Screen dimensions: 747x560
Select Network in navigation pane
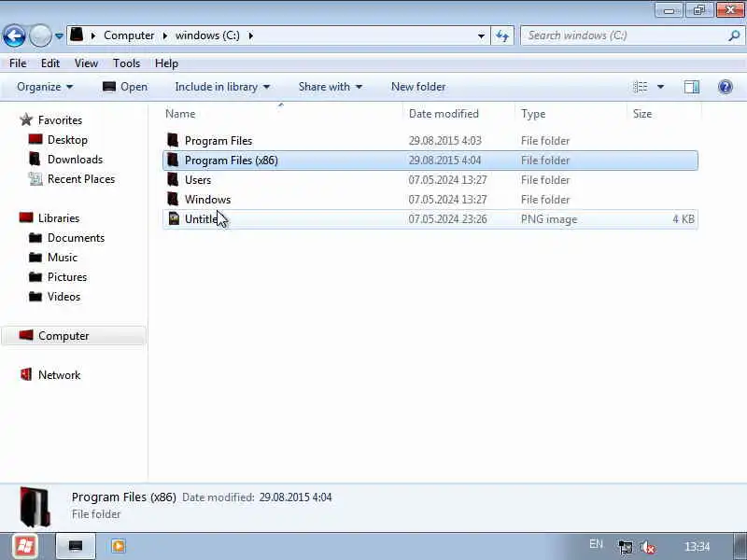(59, 375)
